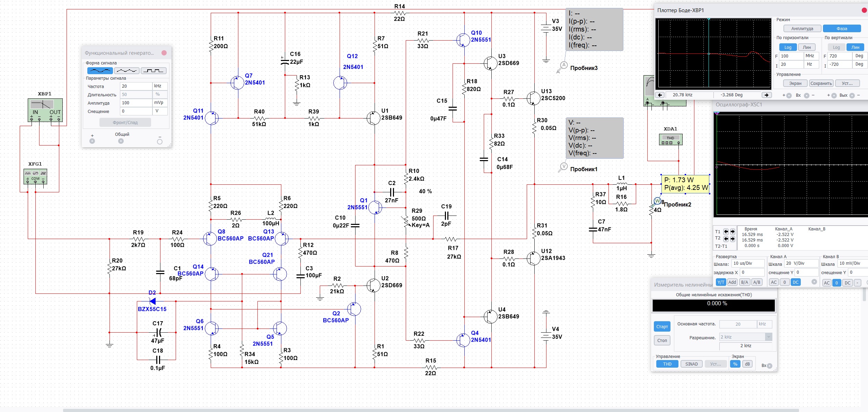Image resolution: width=868 pixels, height=412 pixels.
Task: Click Сохранить button in Bode plotter
Action: pos(821,84)
